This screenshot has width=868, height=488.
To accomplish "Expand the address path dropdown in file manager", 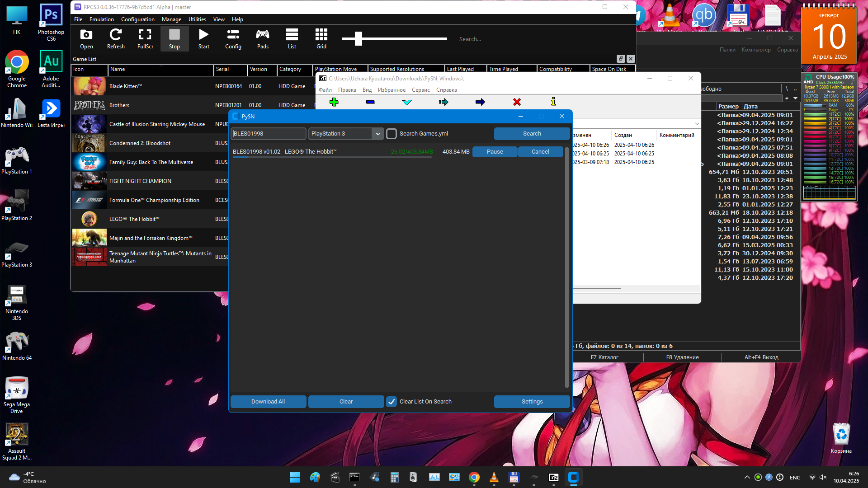I will (697, 124).
